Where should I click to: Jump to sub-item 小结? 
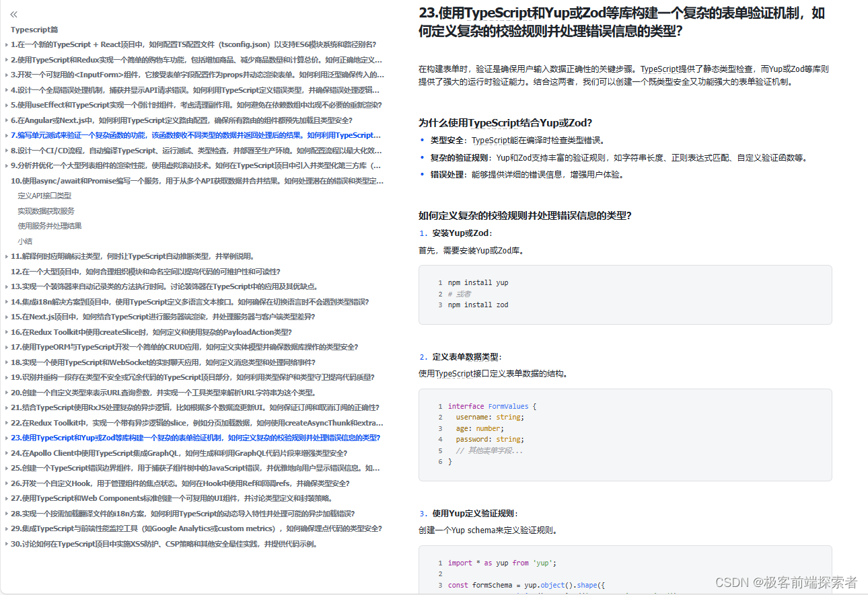(25, 241)
